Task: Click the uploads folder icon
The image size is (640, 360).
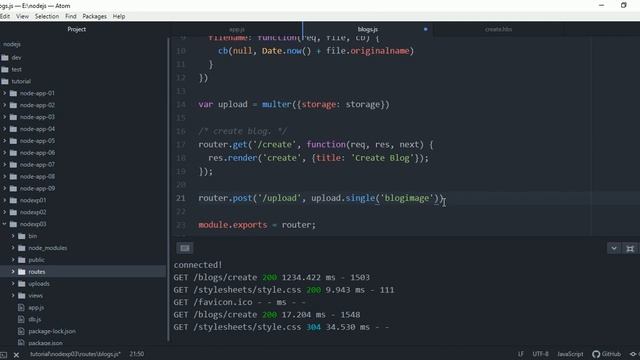Action: click(22, 284)
